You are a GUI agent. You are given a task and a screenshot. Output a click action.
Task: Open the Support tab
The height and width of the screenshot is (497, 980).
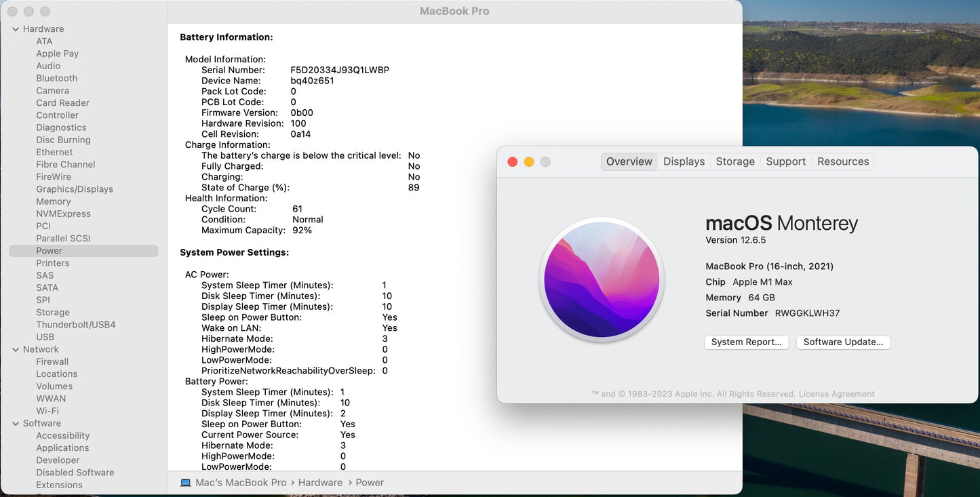coord(785,161)
